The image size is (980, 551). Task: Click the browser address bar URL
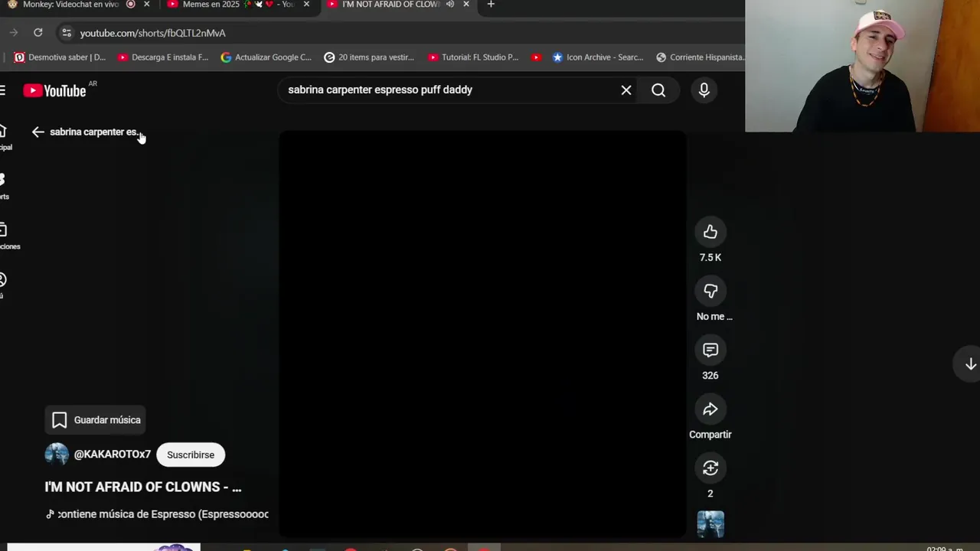pos(153,33)
